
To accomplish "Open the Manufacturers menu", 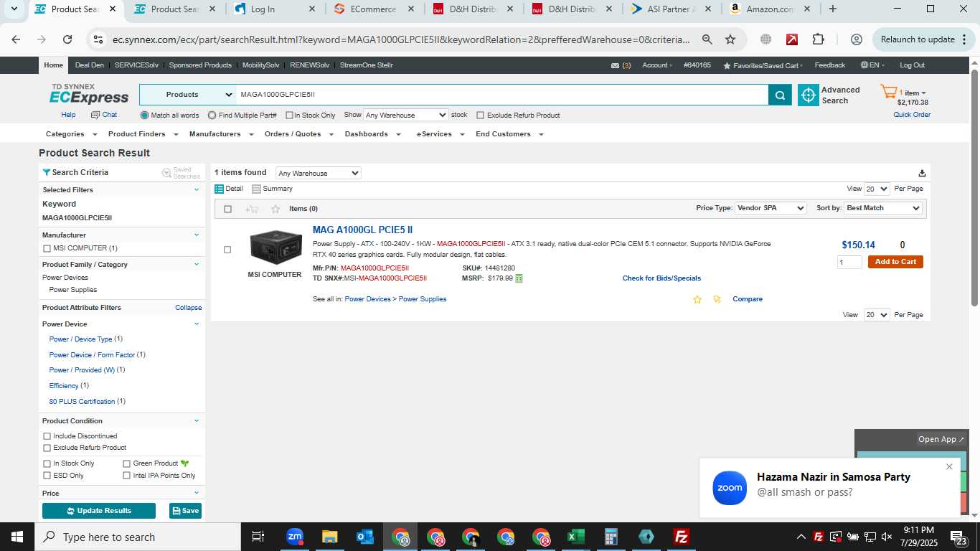I will [x=221, y=134].
